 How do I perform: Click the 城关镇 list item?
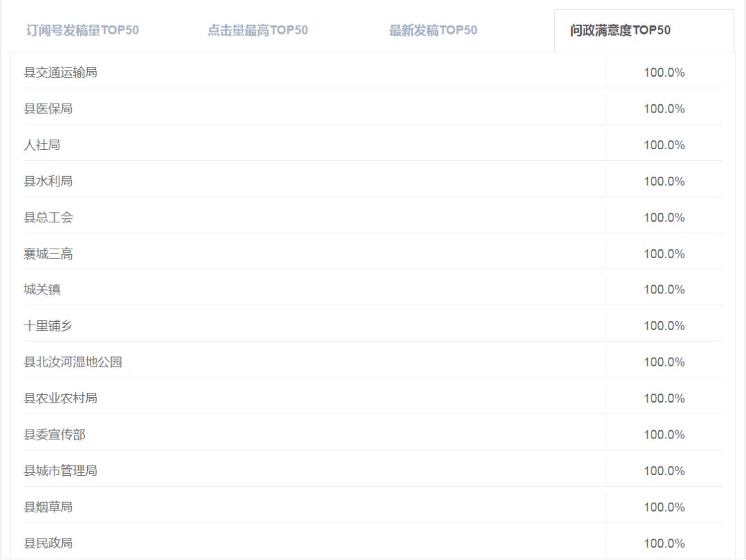coord(42,289)
